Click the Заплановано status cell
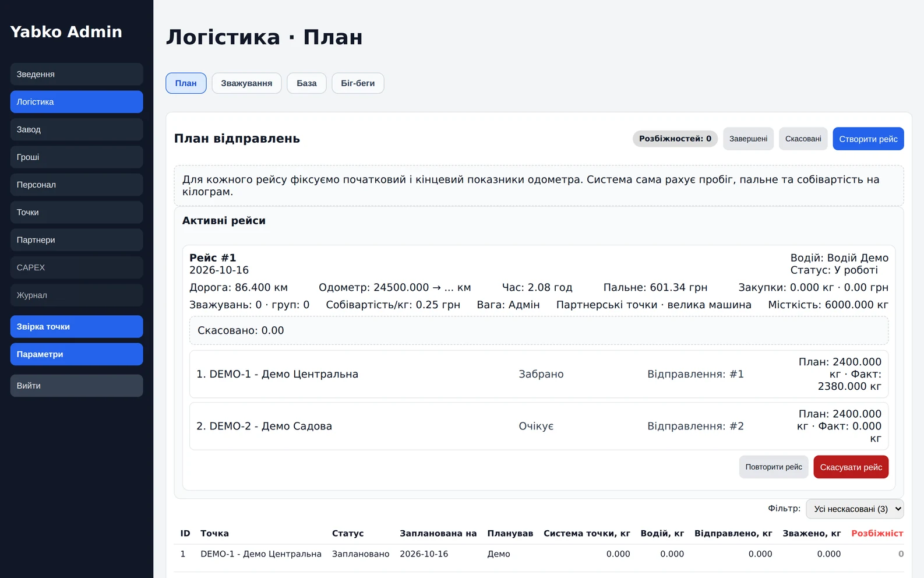Image resolution: width=924 pixels, height=578 pixels. 361,554
